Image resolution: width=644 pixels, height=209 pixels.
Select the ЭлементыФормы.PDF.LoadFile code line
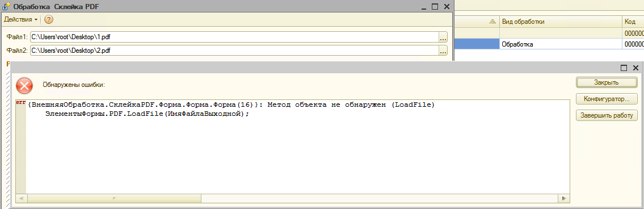point(148,114)
